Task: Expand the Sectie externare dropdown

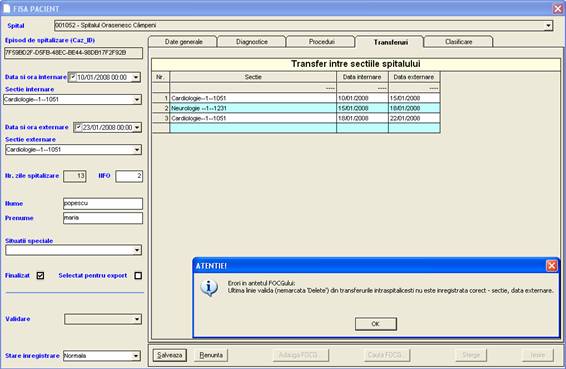Action: 137,149
